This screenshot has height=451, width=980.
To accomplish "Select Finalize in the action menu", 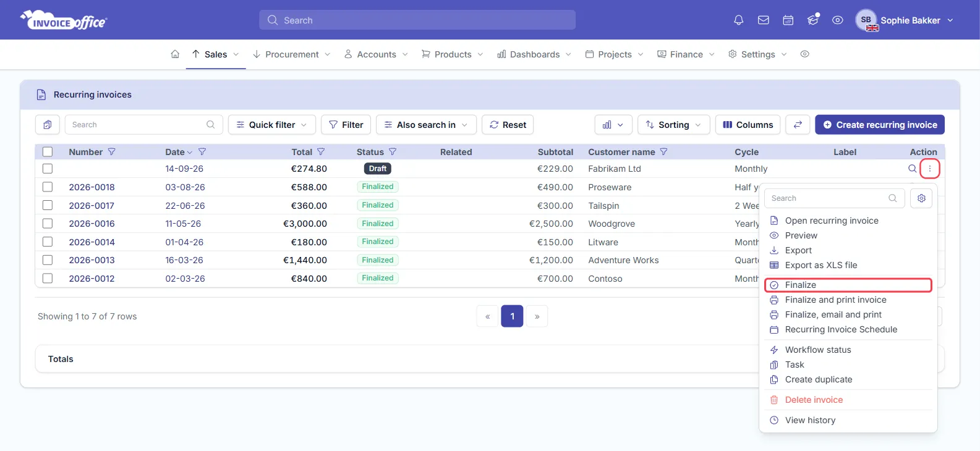I will 848,285.
